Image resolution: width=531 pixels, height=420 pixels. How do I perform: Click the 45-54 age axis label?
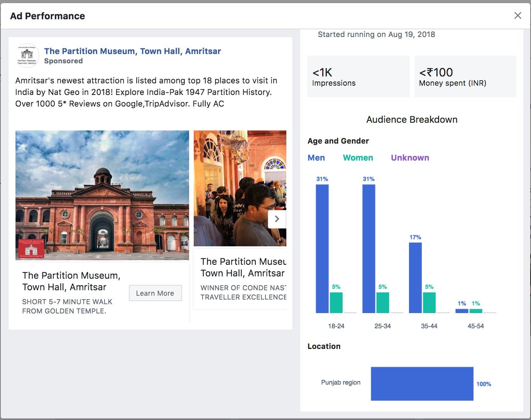tap(476, 326)
